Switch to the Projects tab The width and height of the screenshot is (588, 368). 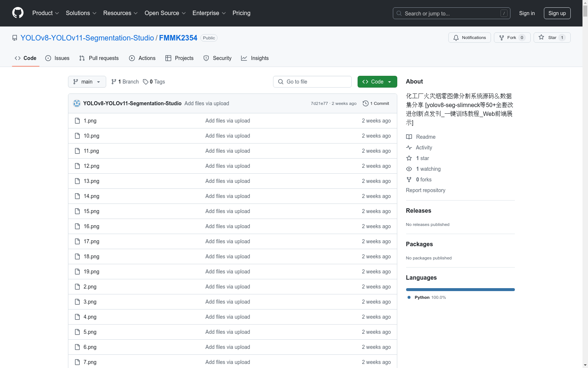click(179, 58)
